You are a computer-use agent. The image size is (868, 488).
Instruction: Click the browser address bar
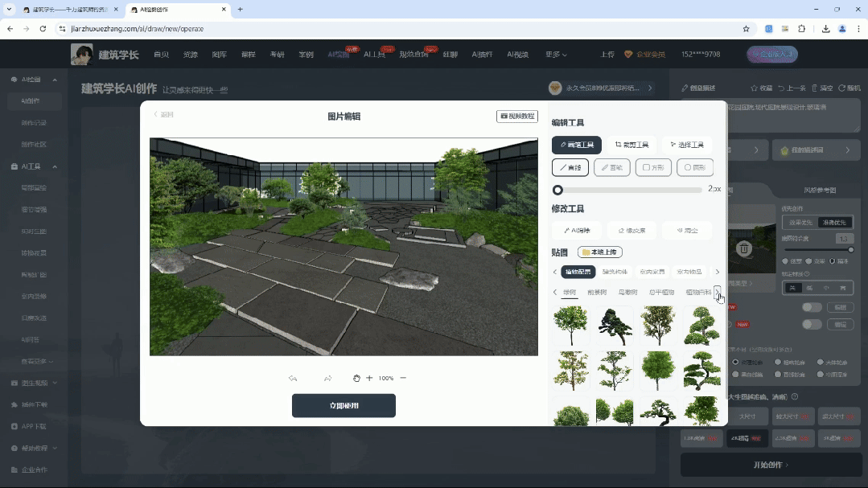pyautogui.click(x=404, y=29)
